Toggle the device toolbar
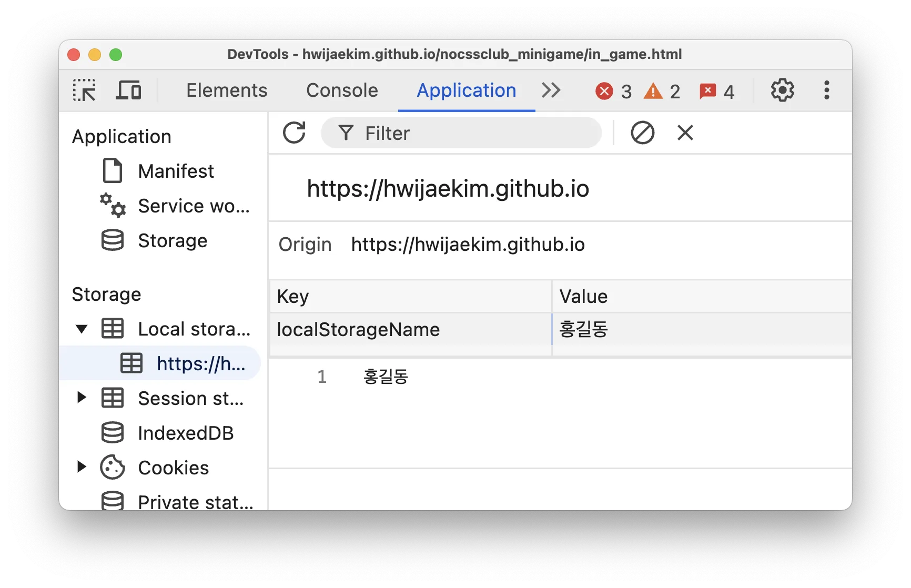911x588 pixels. point(128,90)
